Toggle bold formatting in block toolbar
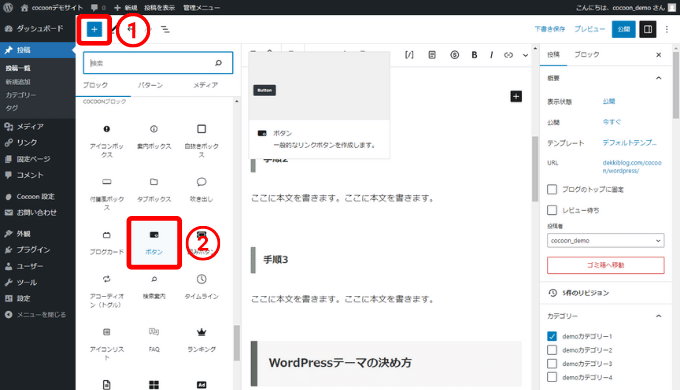 click(x=474, y=55)
